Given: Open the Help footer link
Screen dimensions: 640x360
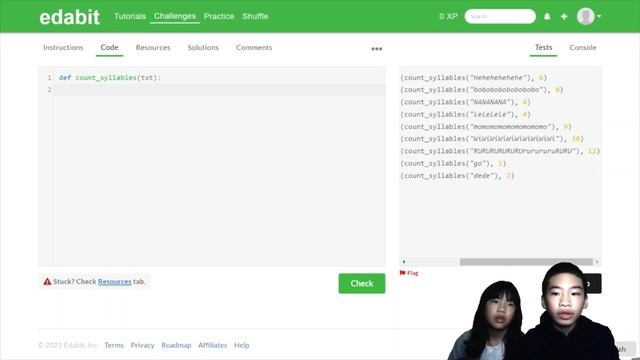Looking at the screenshot, I should [242, 345].
